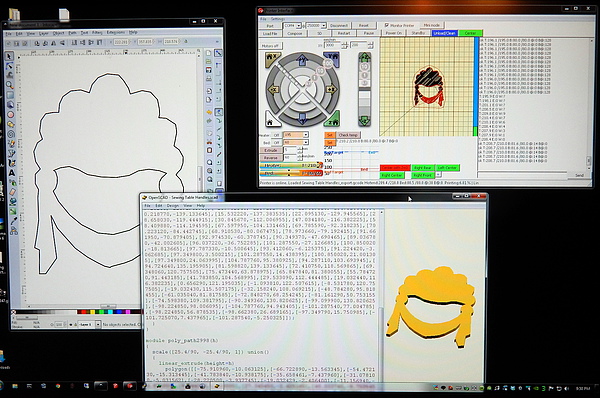Toggle bed Off button in Pronterface
The height and width of the screenshot is (398, 600).
276,142
